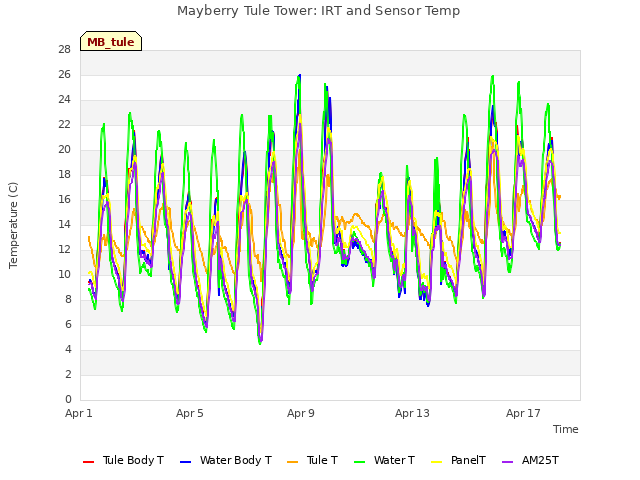Select the Apr 17 x-axis tick label
The height and width of the screenshot is (480, 640).
523,413
